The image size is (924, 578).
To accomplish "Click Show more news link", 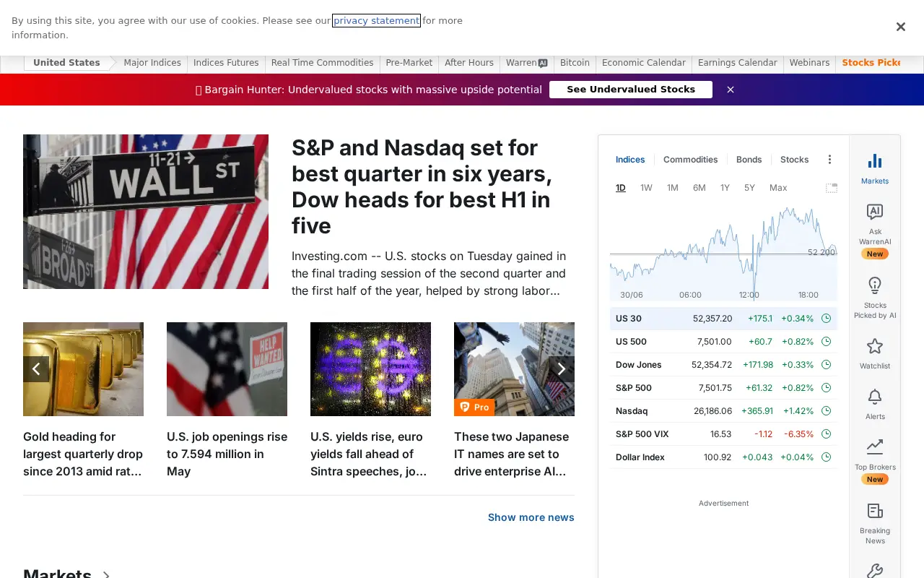I will pos(531,517).
